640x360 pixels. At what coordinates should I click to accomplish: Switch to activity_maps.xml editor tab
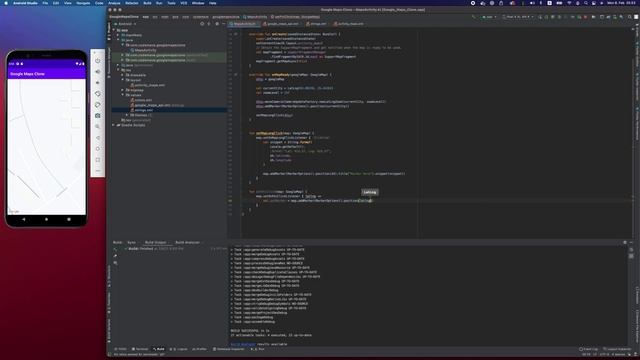pyautogui.click(x=350, y=24)
